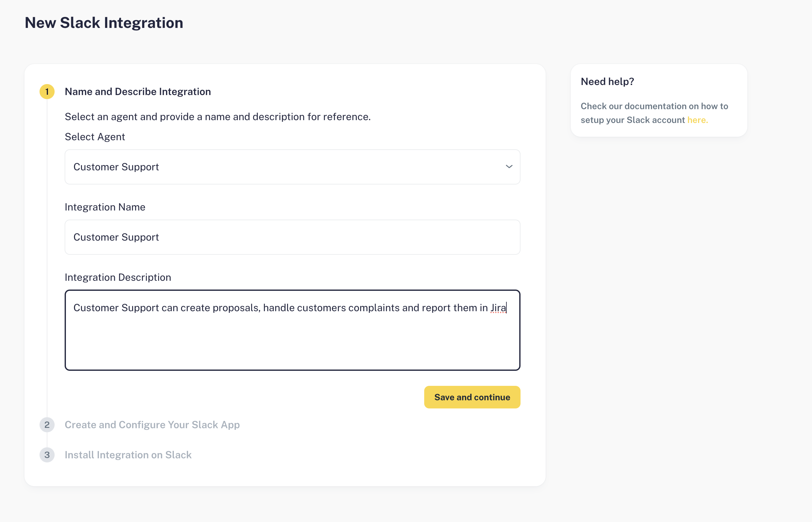812x522 pixels.
Task: Click the "Check our documentation" help text
Action: (x=654, y=106)
